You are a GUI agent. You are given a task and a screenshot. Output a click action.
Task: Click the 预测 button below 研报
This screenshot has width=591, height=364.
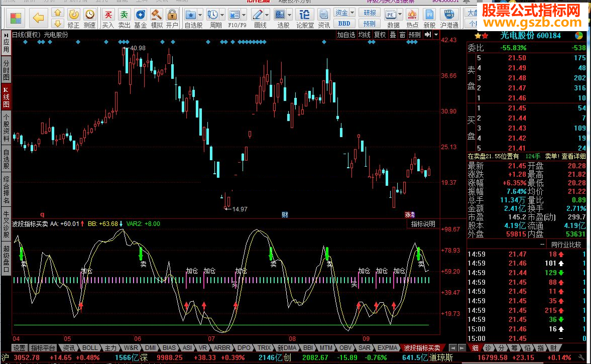point(370,24)
